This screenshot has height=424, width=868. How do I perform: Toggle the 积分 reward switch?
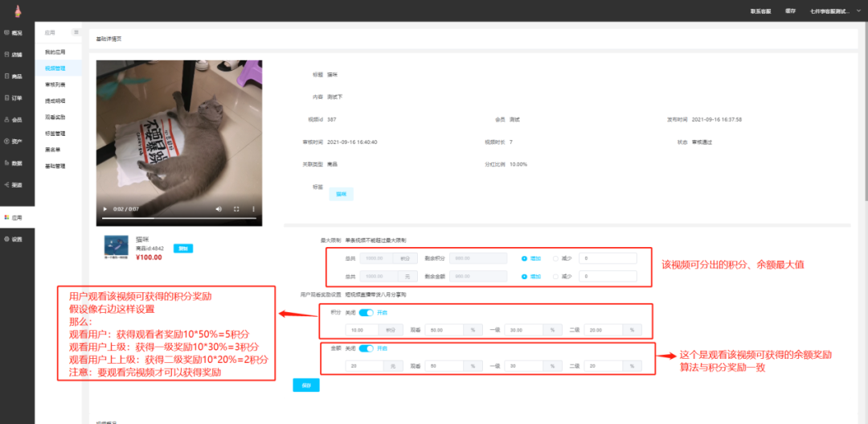(x=366, y=313)
